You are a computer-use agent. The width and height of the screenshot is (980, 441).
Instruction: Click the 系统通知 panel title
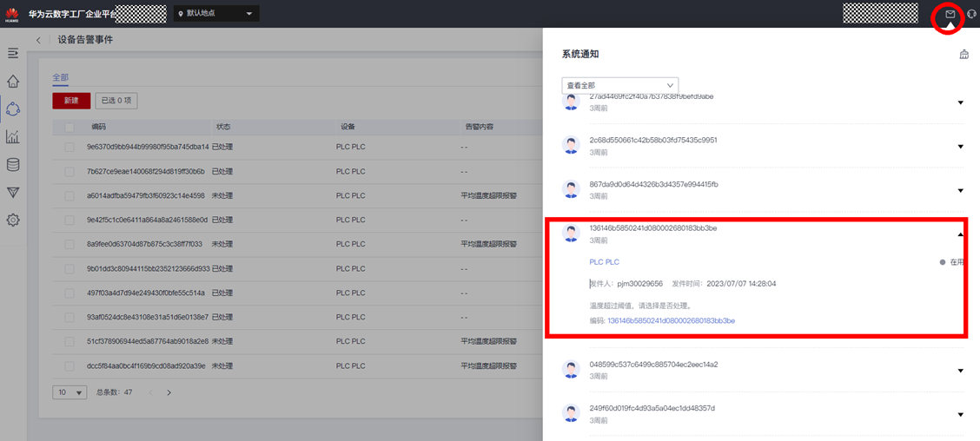(x=580, y=55)
